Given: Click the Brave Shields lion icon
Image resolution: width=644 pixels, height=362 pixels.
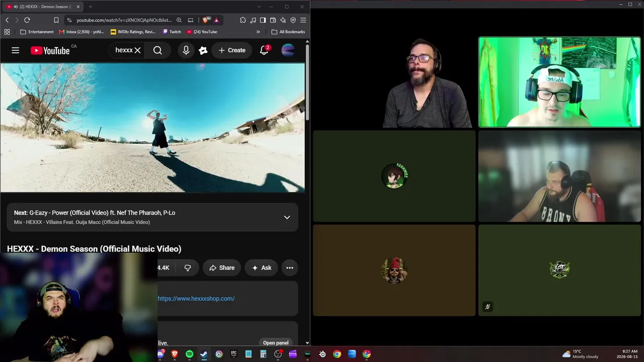Looking at the screenshot, I should (206, 20).
